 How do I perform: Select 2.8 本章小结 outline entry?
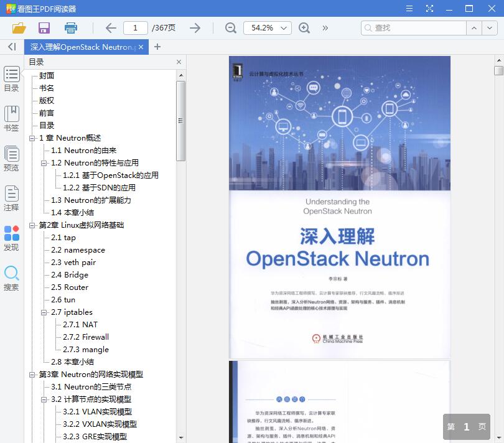tap(73, 362)
